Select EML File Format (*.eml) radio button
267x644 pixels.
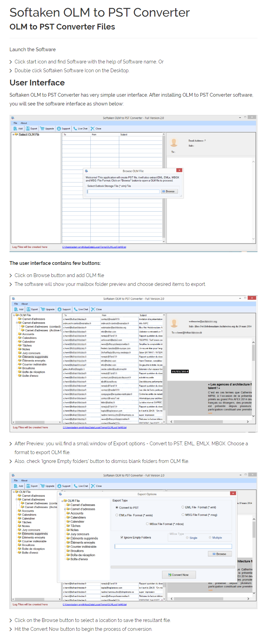[x=183, y=507]
